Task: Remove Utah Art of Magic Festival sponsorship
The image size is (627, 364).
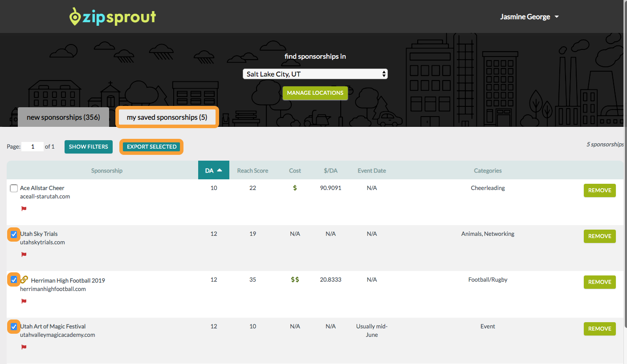Action: (x=600, y=329)
